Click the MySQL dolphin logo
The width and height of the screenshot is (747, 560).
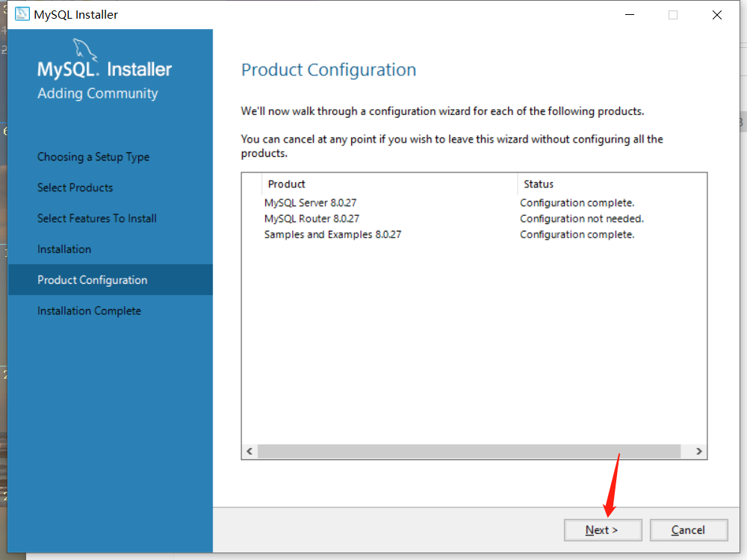(x=85, y=50)
